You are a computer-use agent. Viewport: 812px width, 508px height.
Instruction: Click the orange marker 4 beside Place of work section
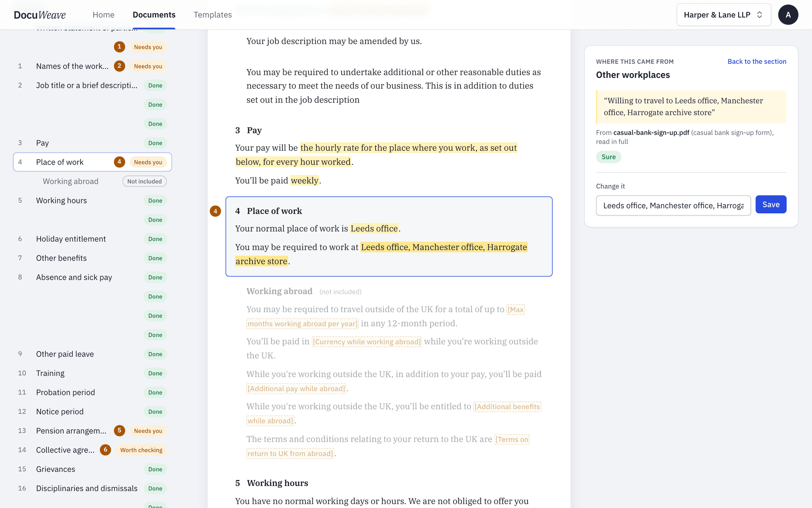(215, 211)
